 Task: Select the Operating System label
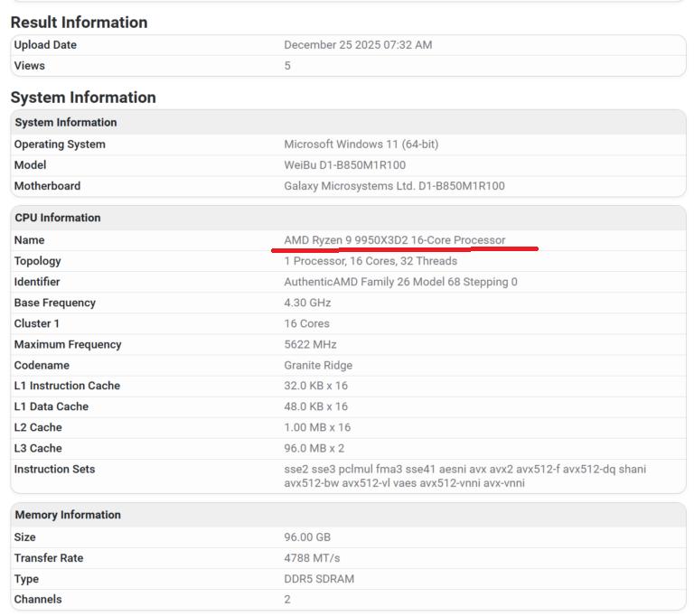[x=60, y=145]
